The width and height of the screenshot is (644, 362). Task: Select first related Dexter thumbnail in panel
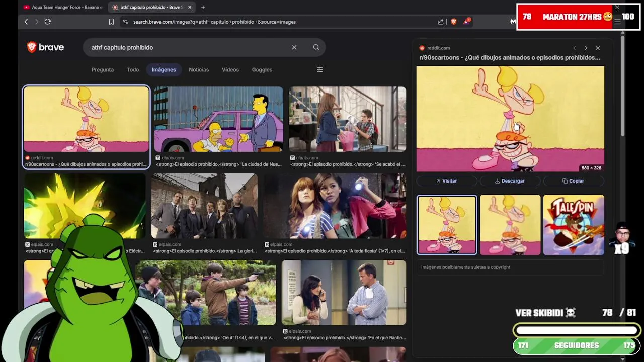pyautogui.click(x=447, y=225)
